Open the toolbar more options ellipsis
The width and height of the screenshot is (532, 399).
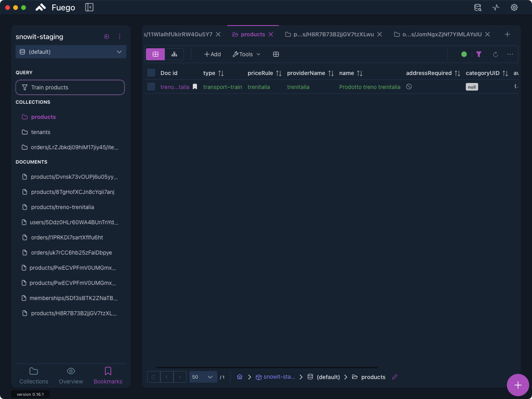510,54
